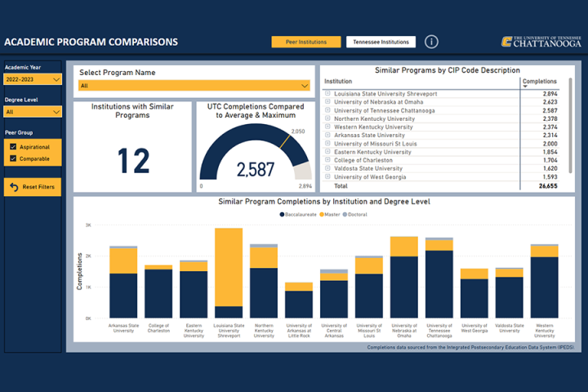Select the University of Missouri St Louis baccalaureate bar
Image resolution: width=588 pixels, height=392 pixels.
[x=369, y=296]
